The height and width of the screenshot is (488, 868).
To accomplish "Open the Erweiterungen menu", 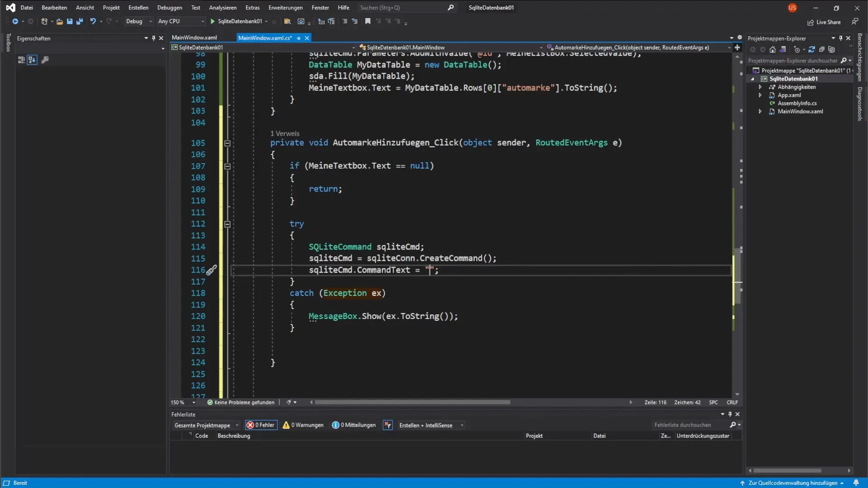I will [x=285, y=8].
